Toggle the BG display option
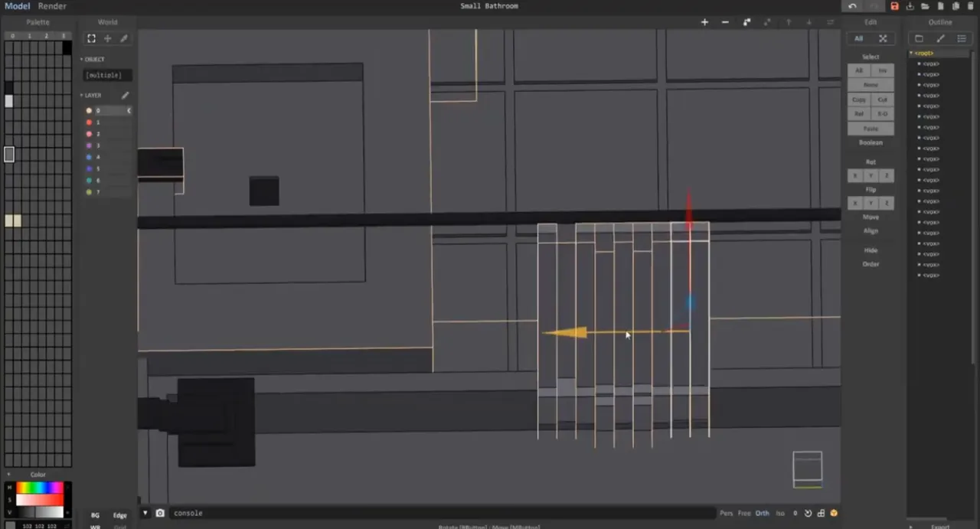This screenshot has width=980, height=529. pos(95,515)
